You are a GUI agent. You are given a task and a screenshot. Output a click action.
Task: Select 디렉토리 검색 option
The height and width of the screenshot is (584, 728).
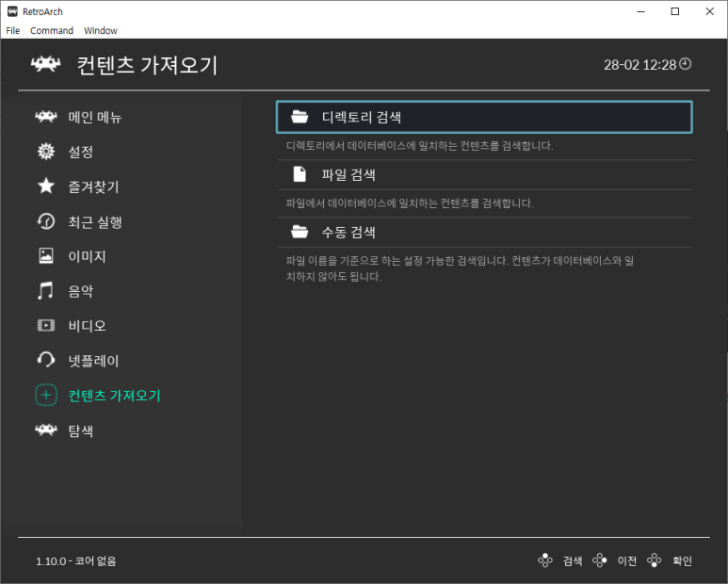point(484,117)
